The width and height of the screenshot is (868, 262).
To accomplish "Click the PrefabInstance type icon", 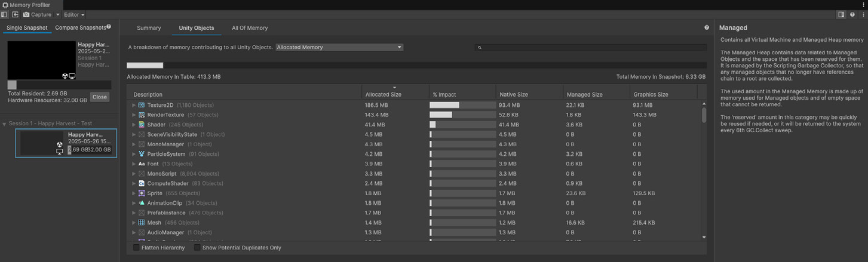I will click(142, 212).
